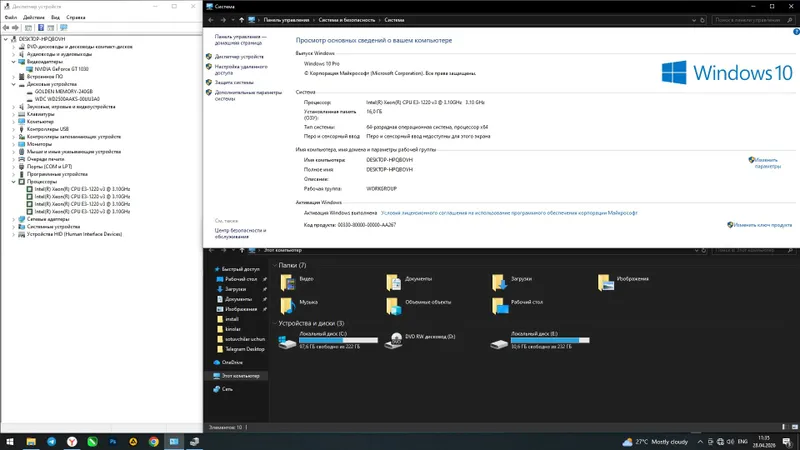Open the Действие menu in Device Manager
The width and height of the screenshot is (800, 450).
(34, 17)
